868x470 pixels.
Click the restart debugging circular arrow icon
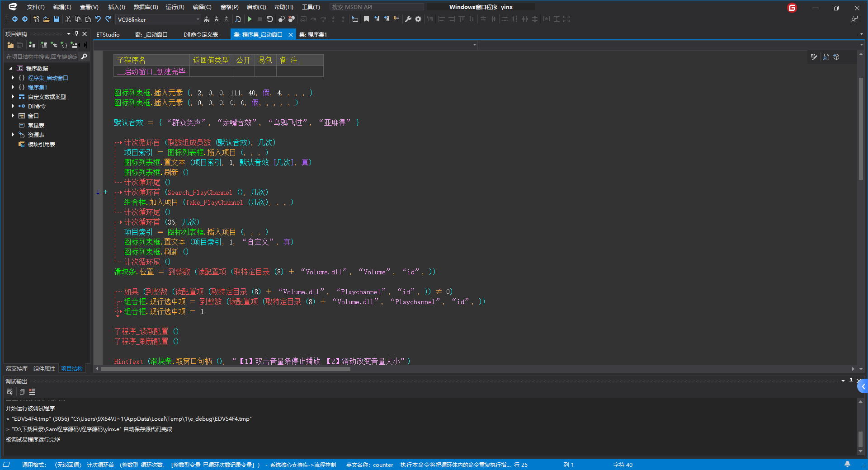point(270,19)
